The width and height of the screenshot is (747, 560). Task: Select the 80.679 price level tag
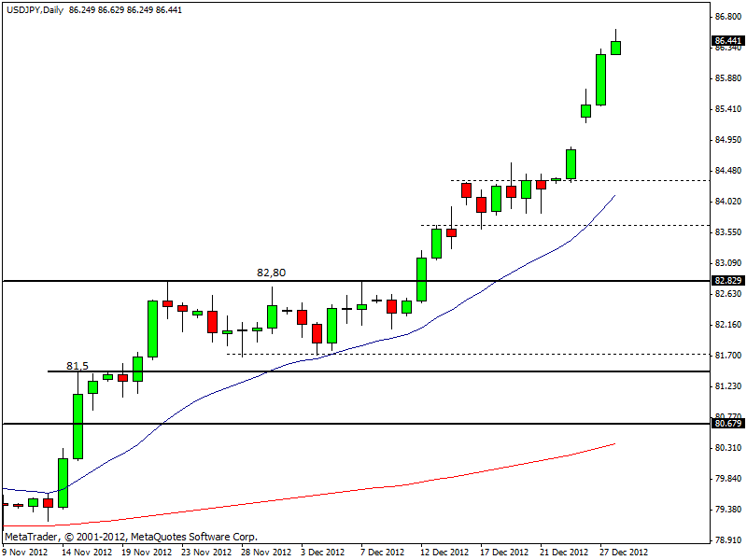(x=727, y=424)
